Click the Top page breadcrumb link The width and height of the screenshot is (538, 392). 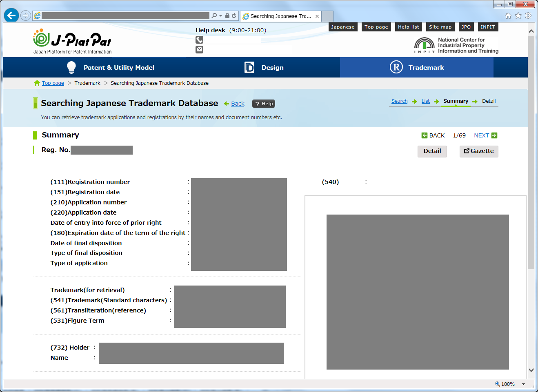pos(53,83)
